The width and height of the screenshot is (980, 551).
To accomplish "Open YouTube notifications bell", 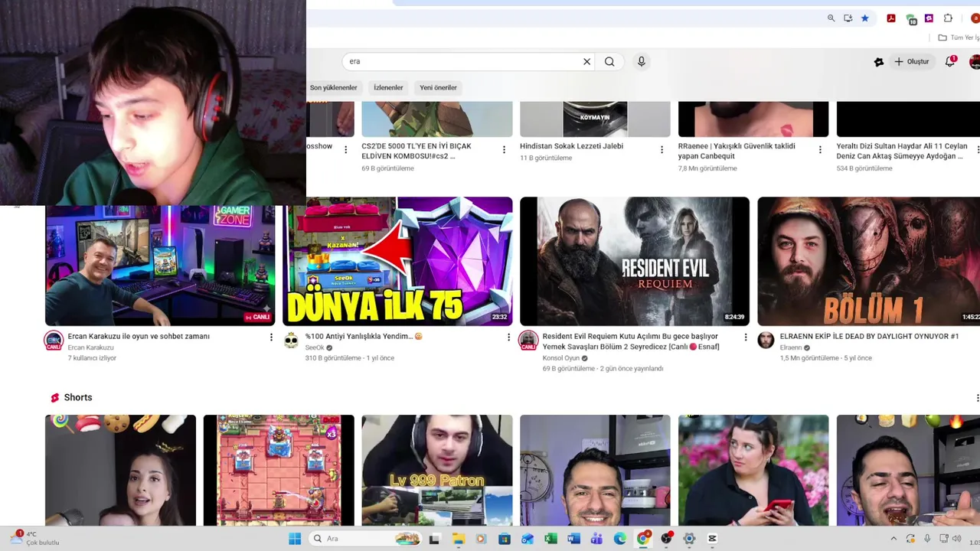I will 950,61.
